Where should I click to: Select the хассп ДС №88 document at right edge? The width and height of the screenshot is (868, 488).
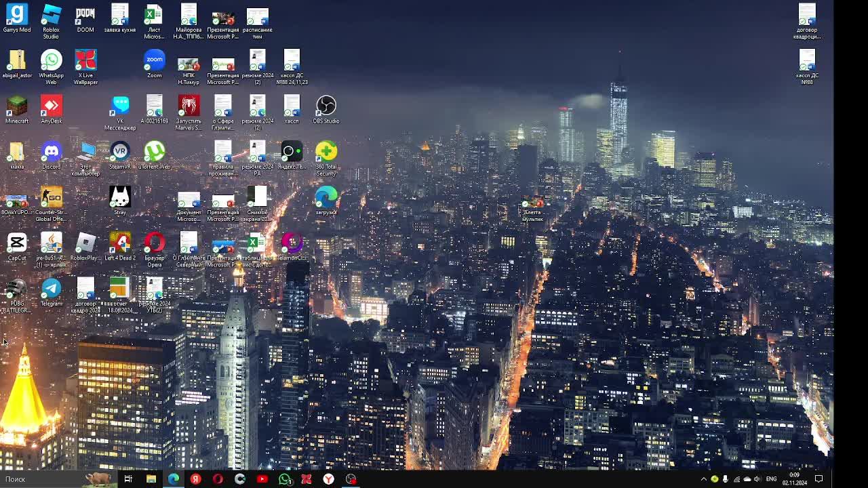[807, 67]
